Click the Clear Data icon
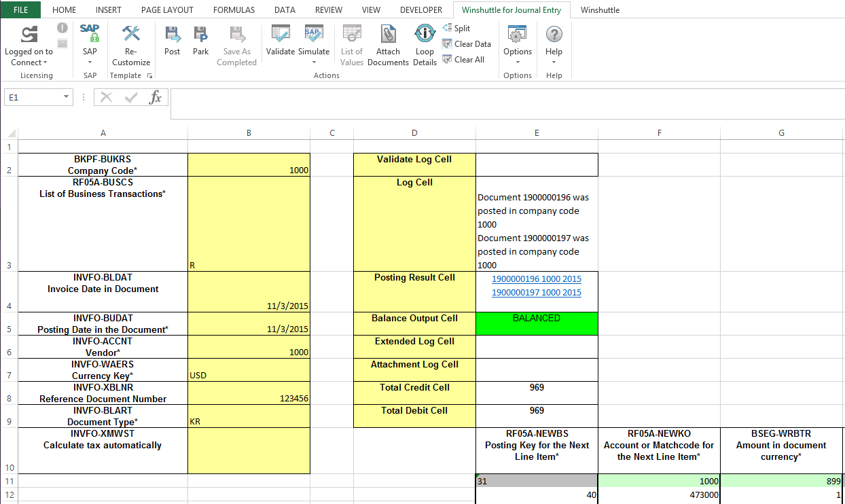The height and width of the screenshot is (504, 845). click(x=447, y=43)
